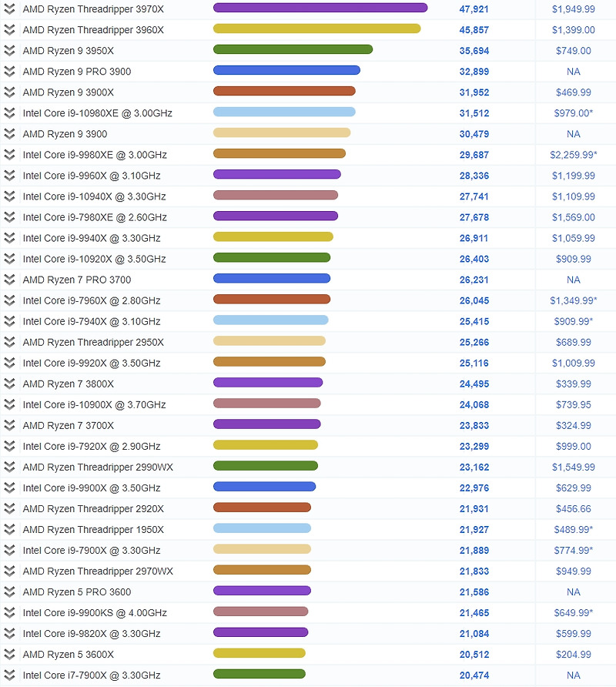616x687 pixels.
Task: Click the $1,949.99 price link
Action: point(574,8)
